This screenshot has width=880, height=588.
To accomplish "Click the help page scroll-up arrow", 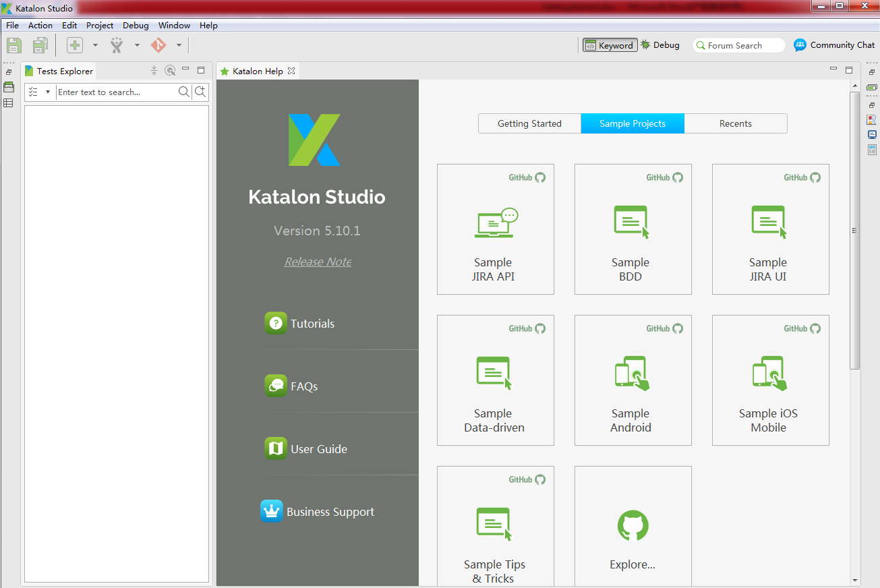I will pos(855,86).
